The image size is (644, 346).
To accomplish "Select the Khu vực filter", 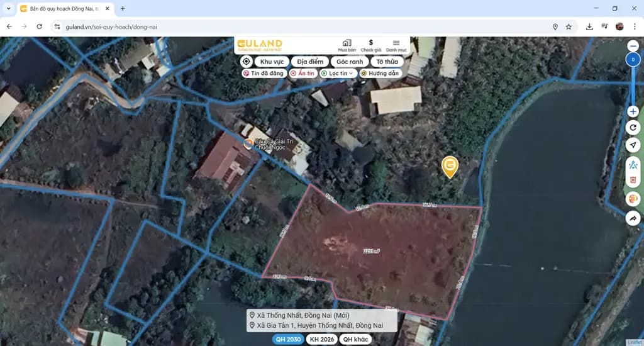I will coord(272,62).
